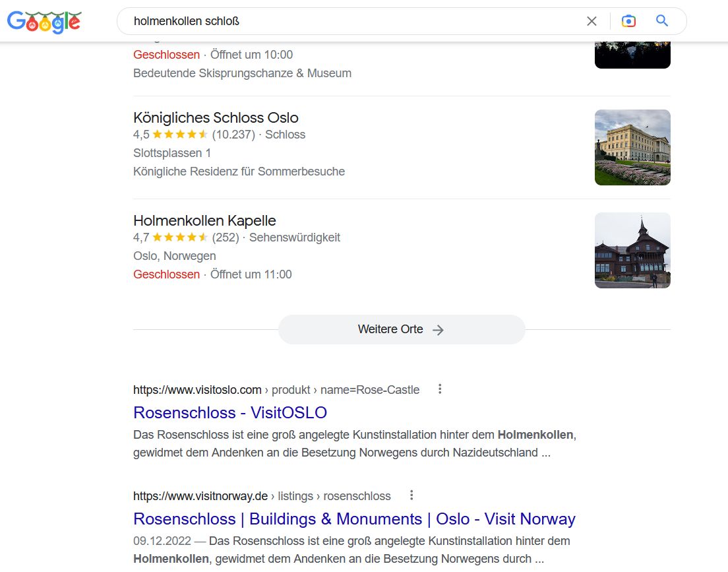Open three-dot menu for visitnorway.de result
Screen dimensions: 728x572
point(411,495)
